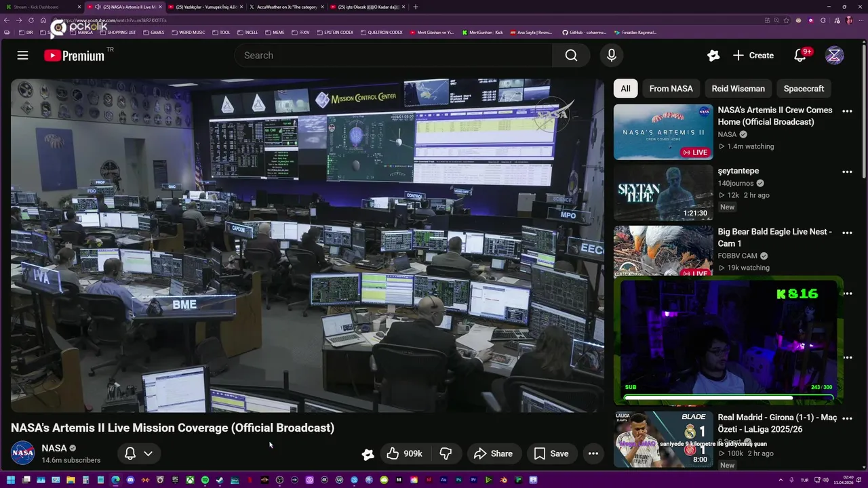Expand subscription options chevron

(148, 453)
